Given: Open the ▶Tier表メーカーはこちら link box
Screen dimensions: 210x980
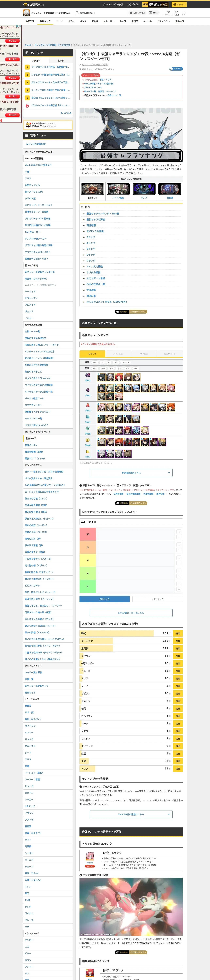Looking at the screenshot, I should pyautogui.click(x=131, y=613).
